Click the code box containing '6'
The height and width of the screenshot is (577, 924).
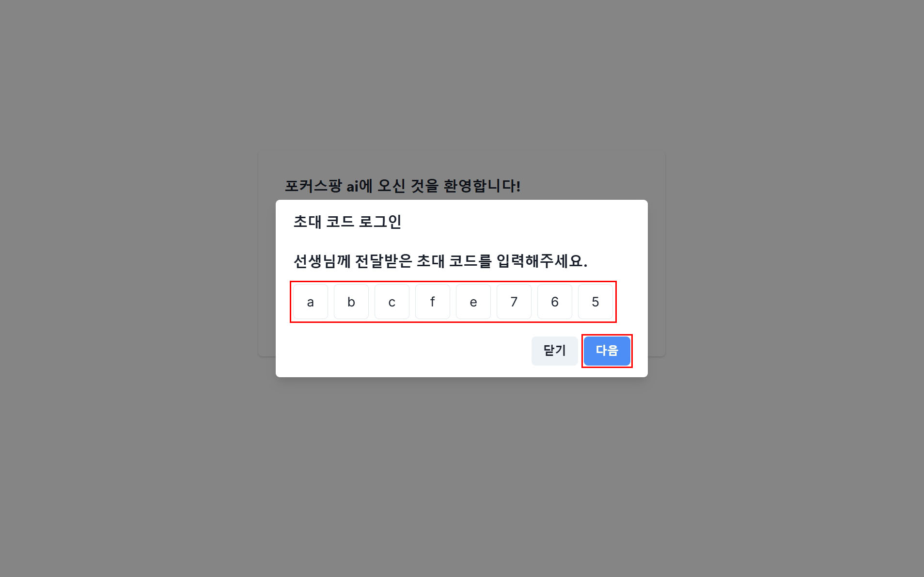coord(555,302)
